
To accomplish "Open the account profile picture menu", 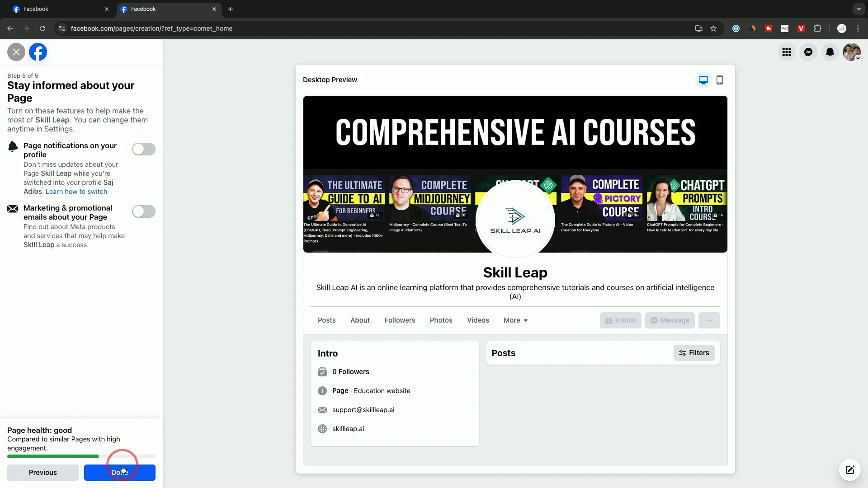I will point(852,52).
